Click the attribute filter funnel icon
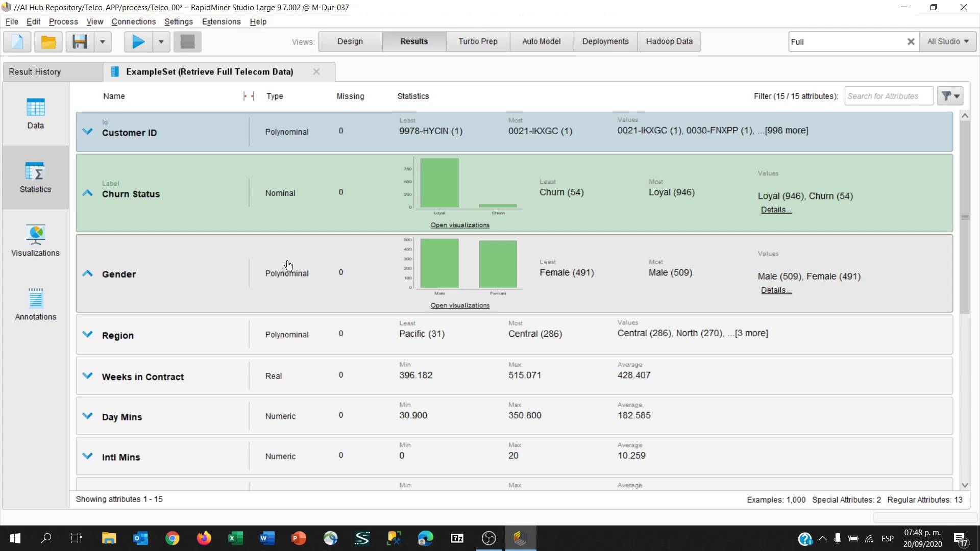 tap(949, 96)
